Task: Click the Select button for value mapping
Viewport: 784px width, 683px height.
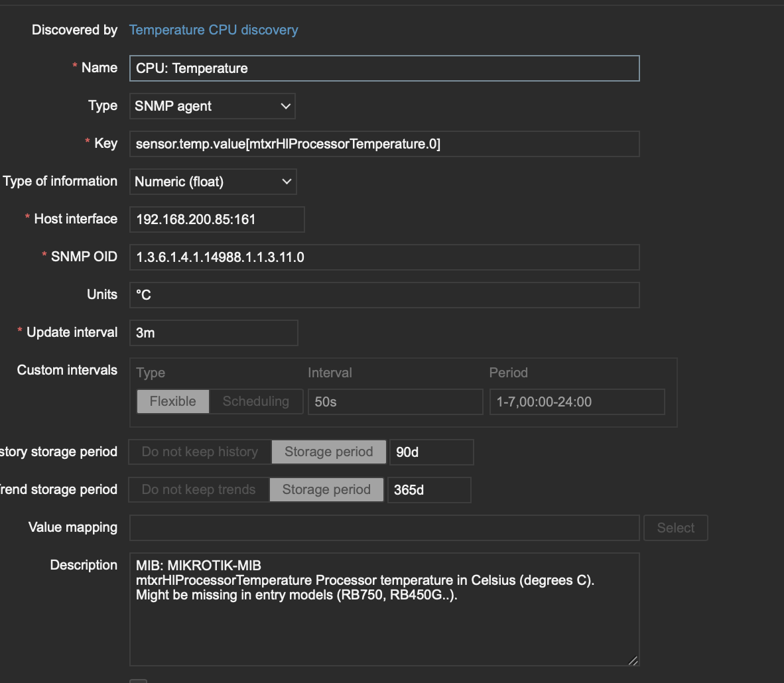Action: tap(675, 528)
